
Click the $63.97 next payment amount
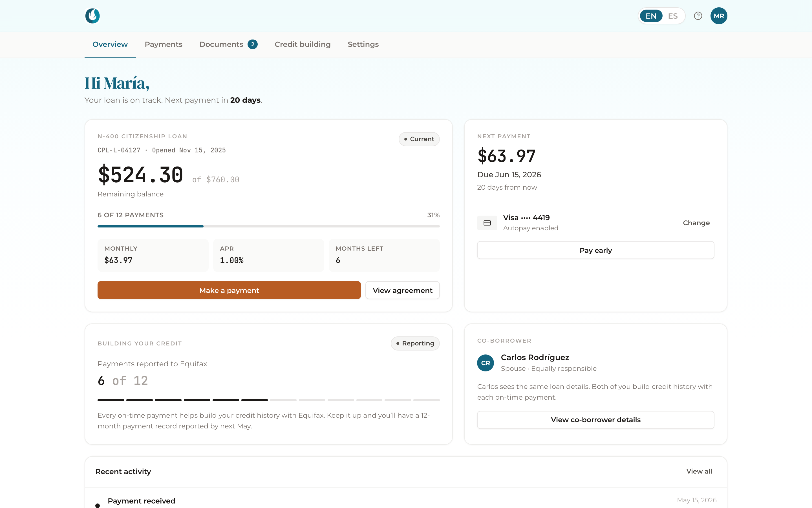coord(506,156)
